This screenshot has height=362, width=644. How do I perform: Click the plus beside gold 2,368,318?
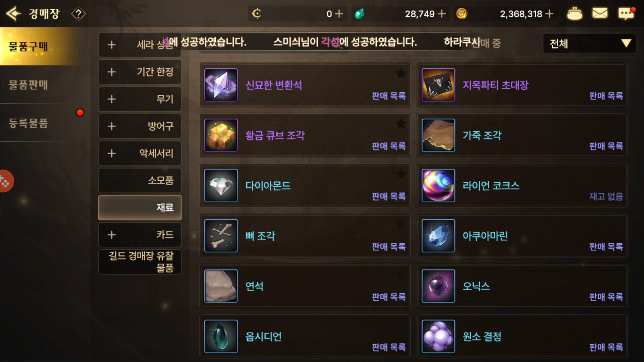click(x=549, y=14)
